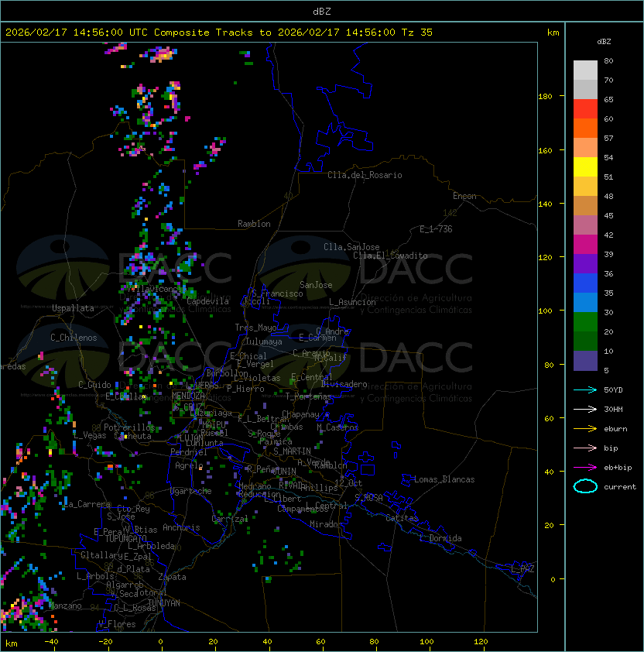This screenshot has height=652, width=644.
Task: Click the dBZ header above the color scale
Action: click(604, 42)
